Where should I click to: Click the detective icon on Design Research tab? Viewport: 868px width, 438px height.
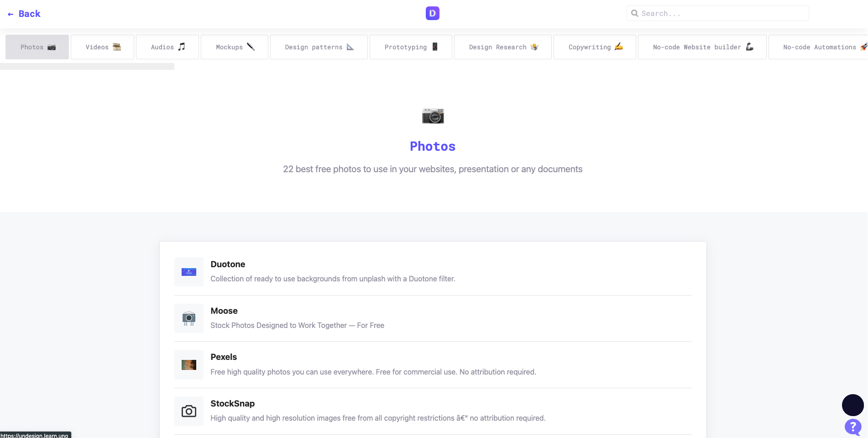[x=534, y=47]
